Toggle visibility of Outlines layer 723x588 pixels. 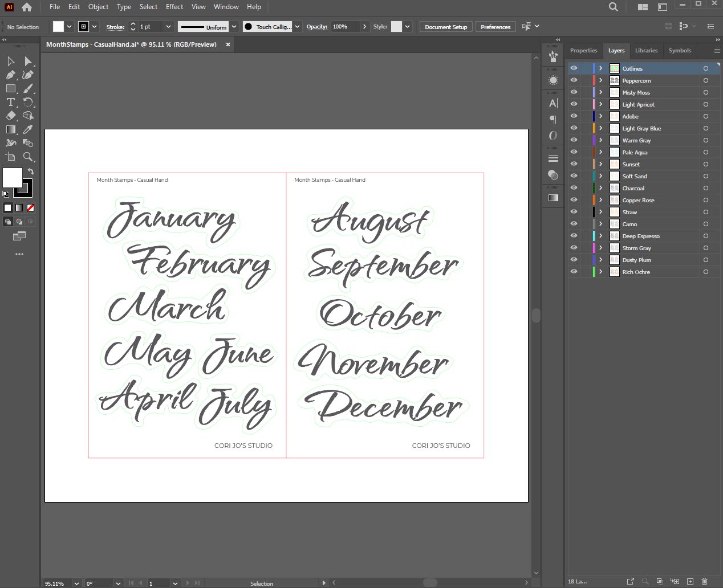point(574,68)
